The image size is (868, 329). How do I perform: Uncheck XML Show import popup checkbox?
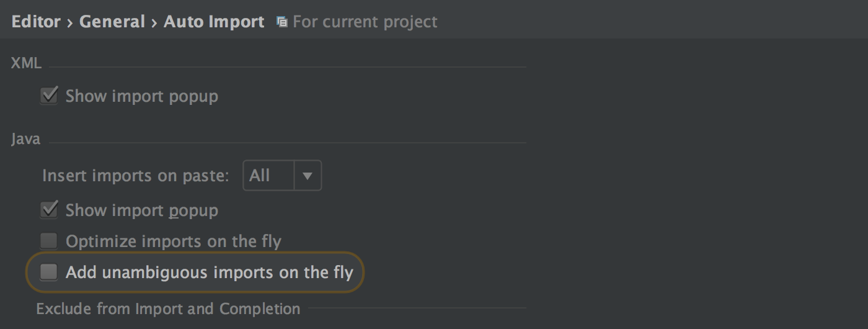point(48,96)
